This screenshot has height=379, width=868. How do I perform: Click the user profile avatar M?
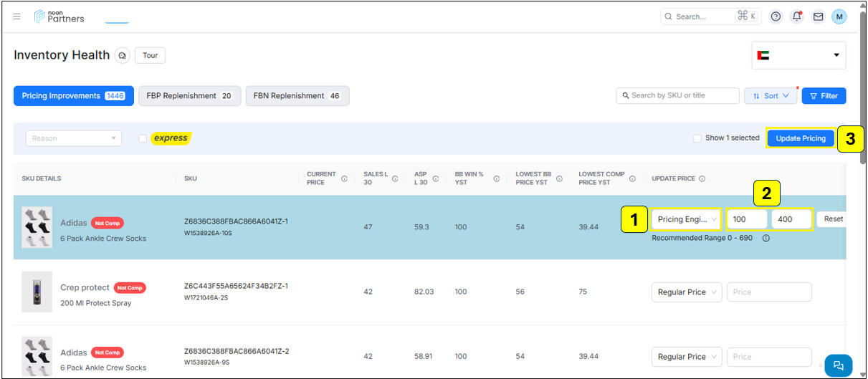tap(839, 16)
